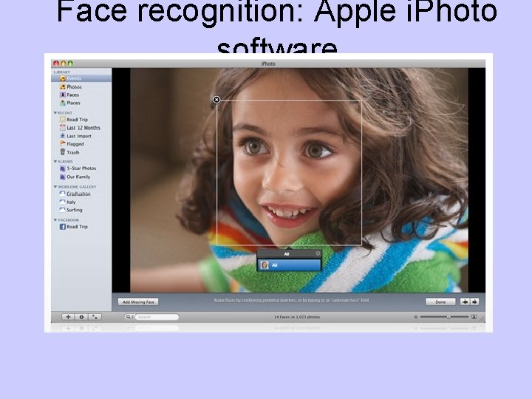The width and height of the screenshot is (532, 399).
Task: Click the Surfing gallery icon
Action: (x=62, y=210)
